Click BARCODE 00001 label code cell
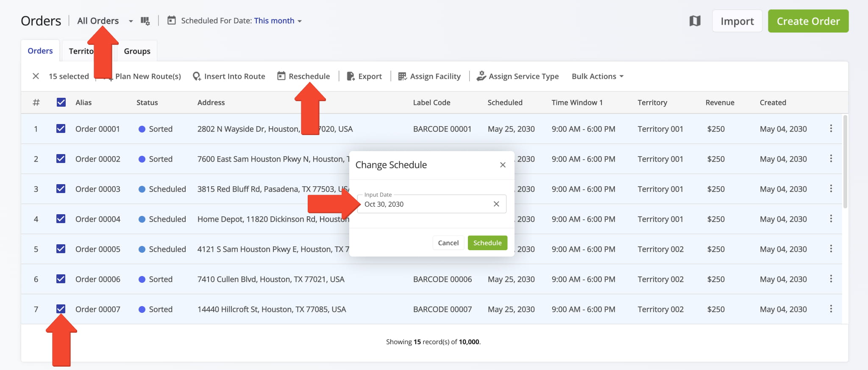 (x=442, y=129)
